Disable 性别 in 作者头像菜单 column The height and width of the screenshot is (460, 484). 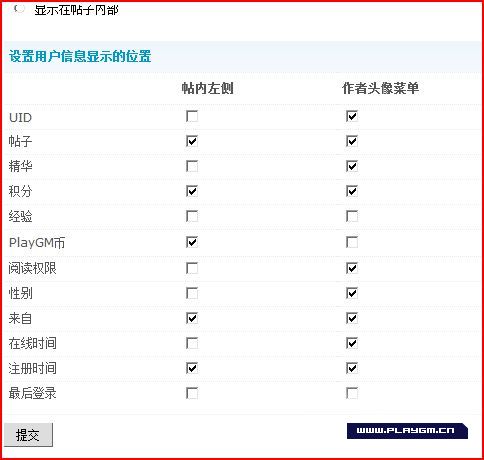coord(352,293)
